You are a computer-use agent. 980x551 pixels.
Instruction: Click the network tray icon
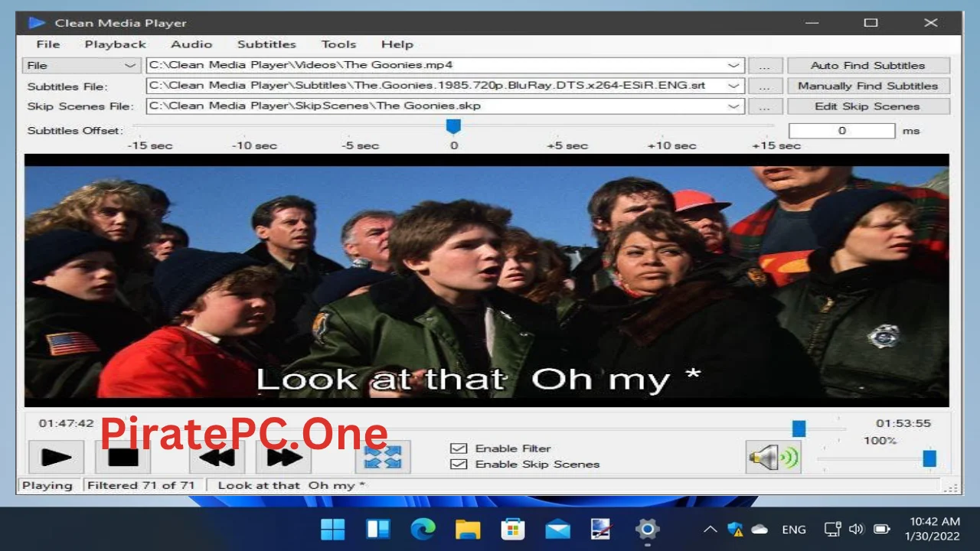point(832,529)
